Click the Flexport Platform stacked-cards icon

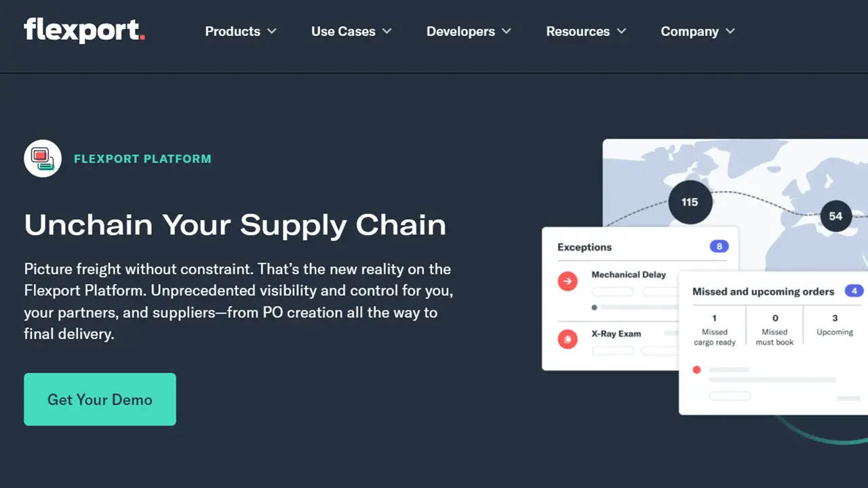tap(43, 158)
